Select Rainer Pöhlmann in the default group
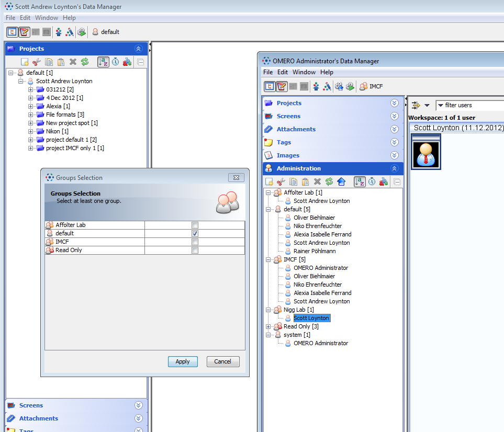 (315, 251)
